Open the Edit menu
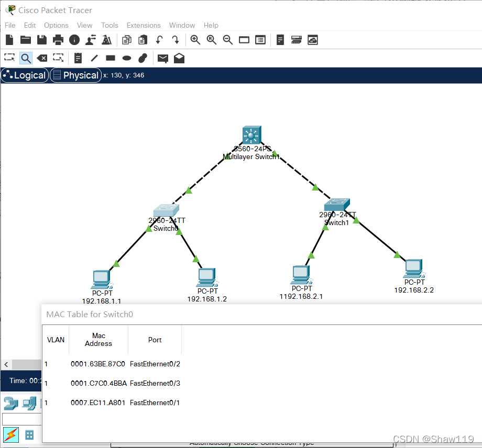The image size is (482, 448). pyautogui.click(x=30, y=25)
